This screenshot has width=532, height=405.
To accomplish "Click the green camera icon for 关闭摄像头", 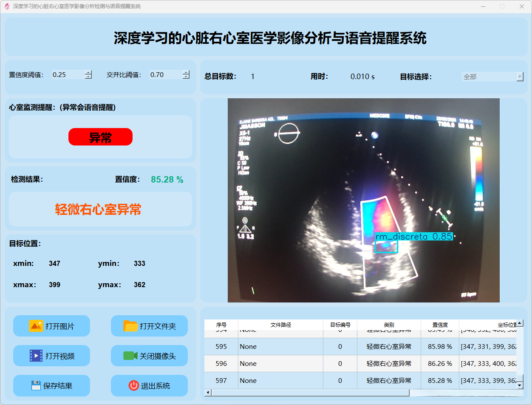I will tap(130, 356).
